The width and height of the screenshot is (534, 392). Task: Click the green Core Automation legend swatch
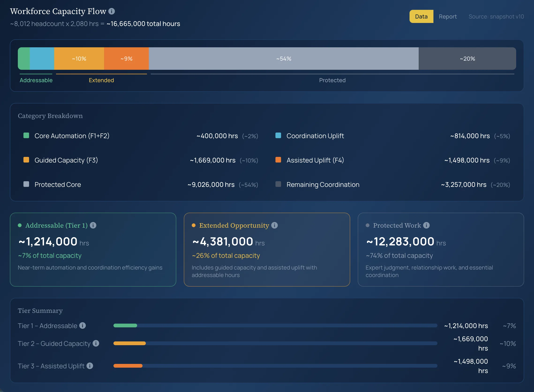click(26, 136)
